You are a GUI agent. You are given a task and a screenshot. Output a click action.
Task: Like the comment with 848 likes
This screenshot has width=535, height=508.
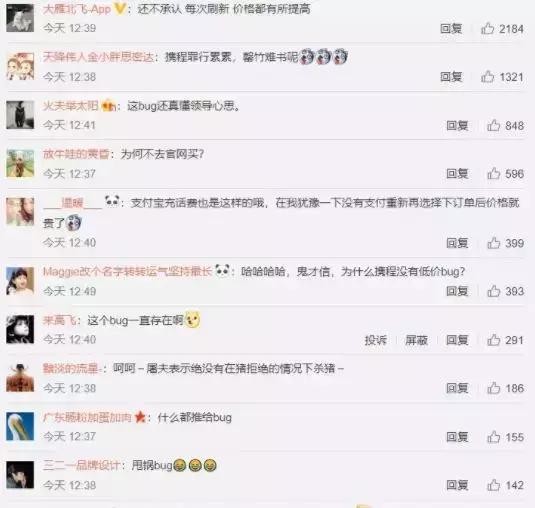point(494,125)
